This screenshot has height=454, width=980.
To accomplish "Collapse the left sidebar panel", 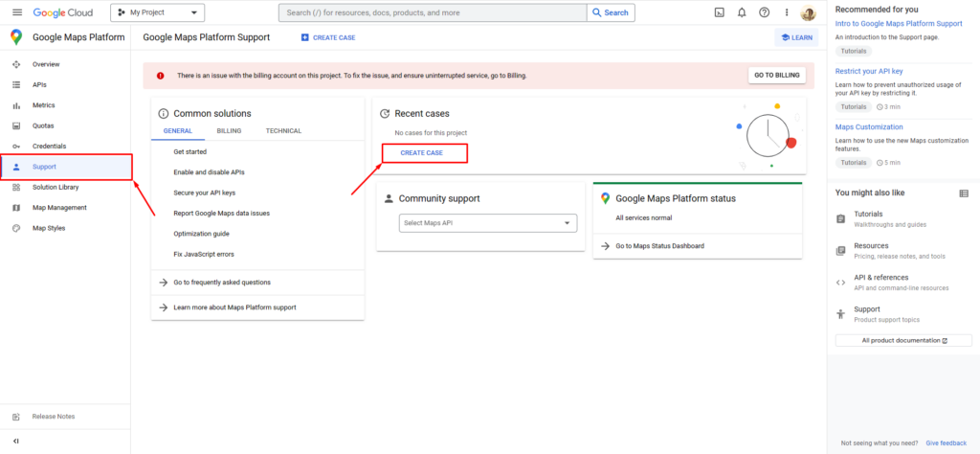I will pyautogui.click(x=16, y=441).
